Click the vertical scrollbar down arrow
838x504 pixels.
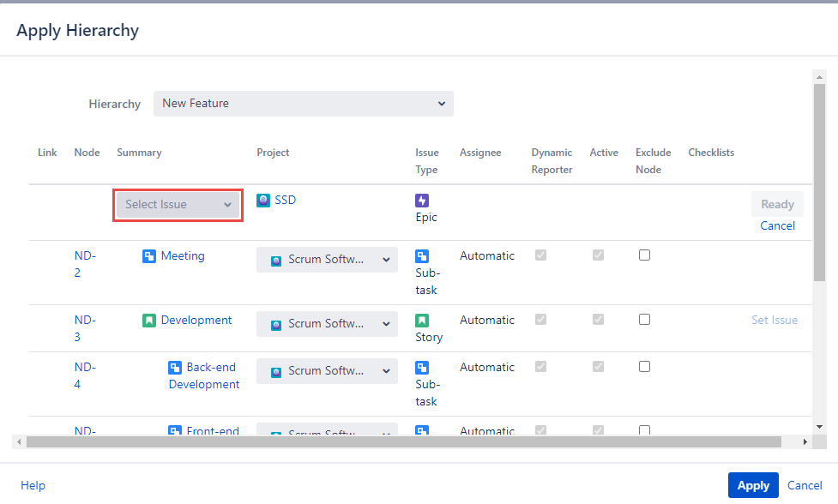tap(819, 426)
